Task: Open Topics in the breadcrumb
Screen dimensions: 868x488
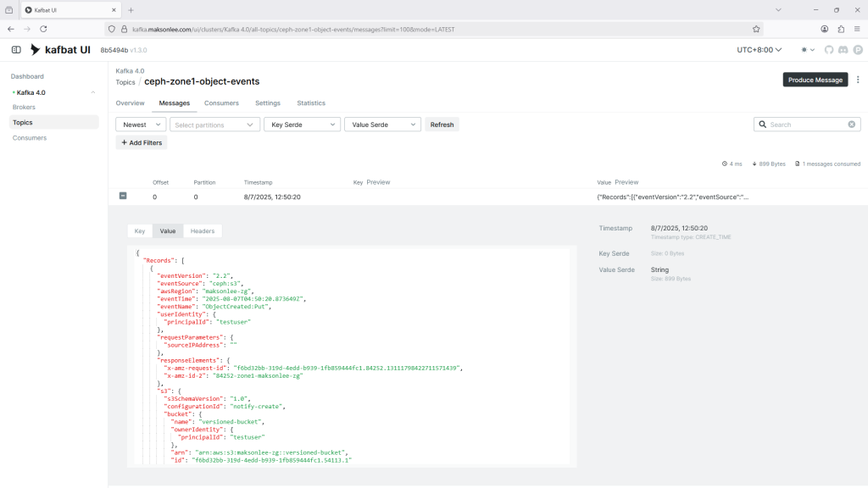Action: (125, 82)
